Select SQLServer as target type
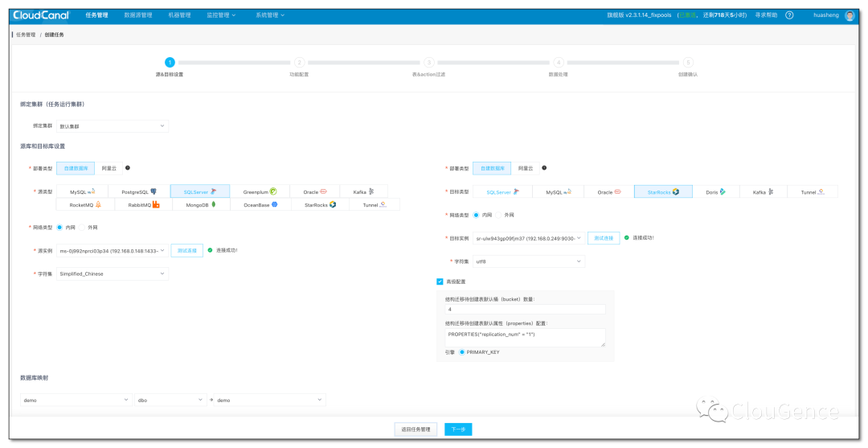 click(502, 192)
